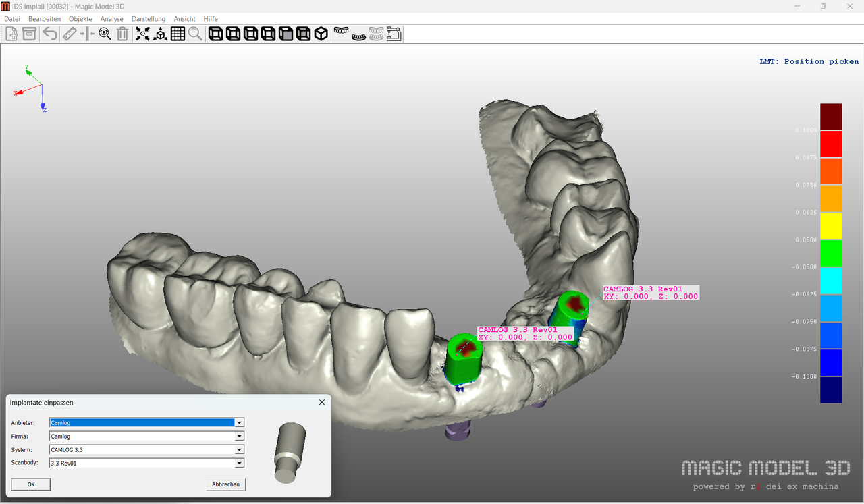Screen dimensions: 864x504
Task: Open the Hilfe menu
Action: [x=211, y=19]
